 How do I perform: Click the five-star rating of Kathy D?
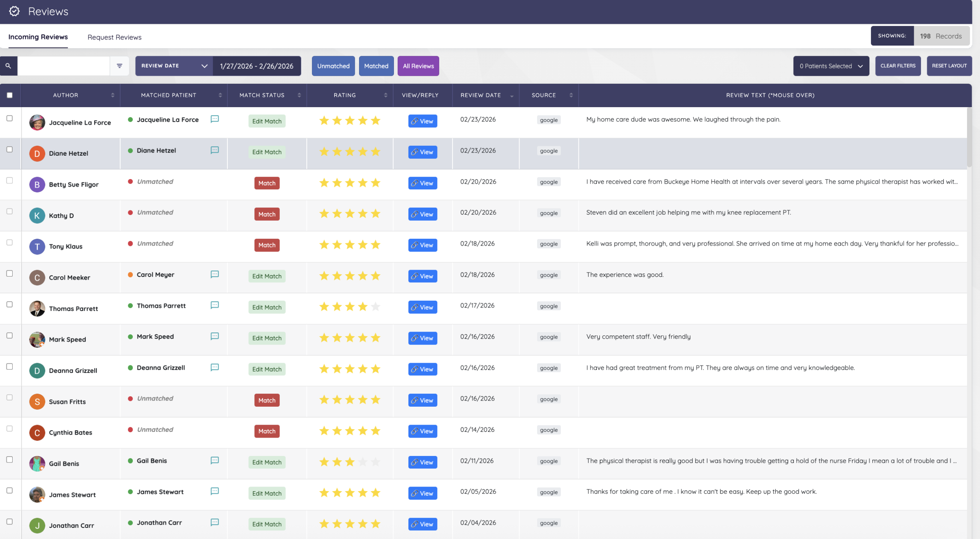[x=350, y=213]
